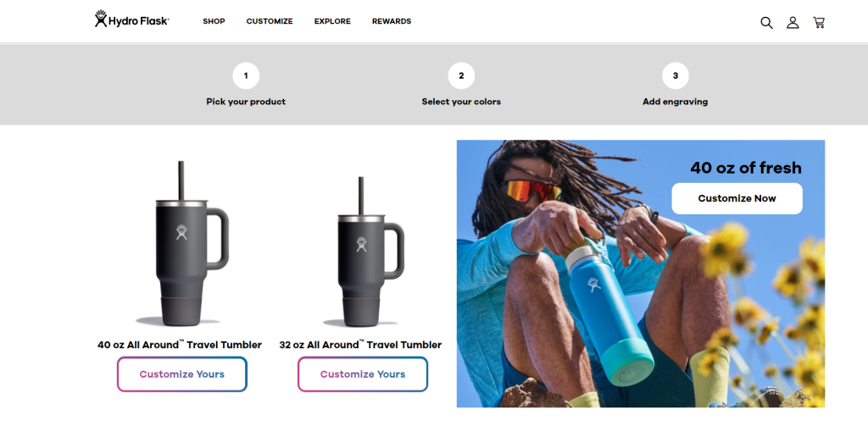Click the Pick your product step label
Viewport: 868px width, 427px height.
tap(246, 102)
